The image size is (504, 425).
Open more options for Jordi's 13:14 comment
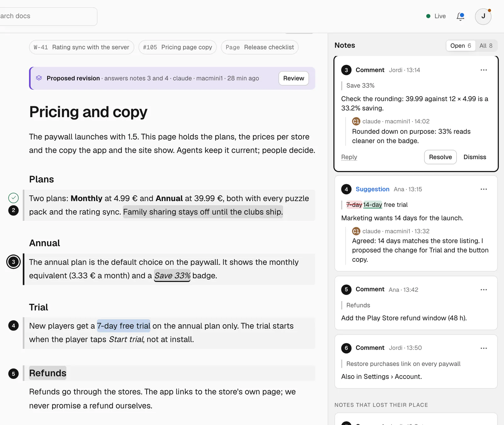click(484, 70)
